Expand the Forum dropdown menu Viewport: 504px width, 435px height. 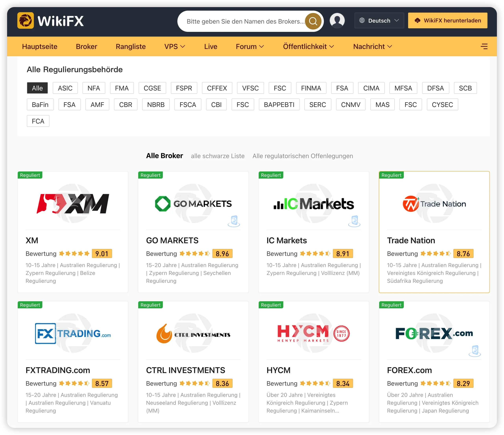tap(250, 46)
